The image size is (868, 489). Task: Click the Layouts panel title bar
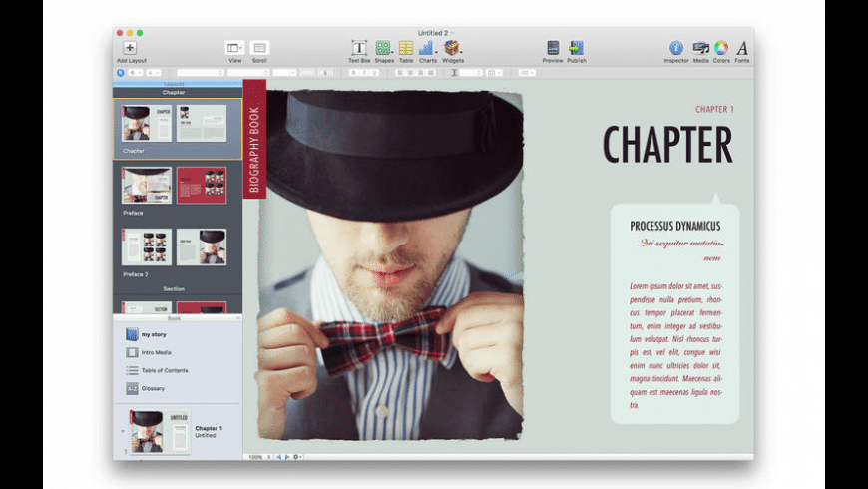coord(174,84)
